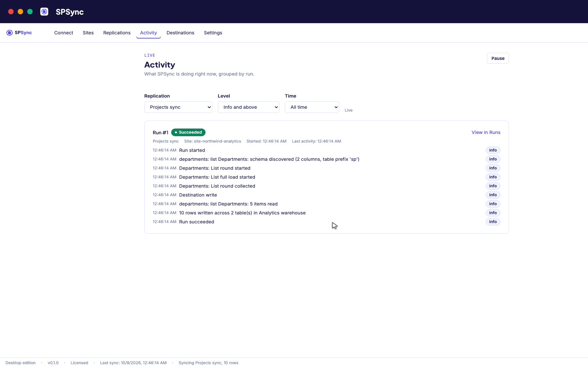Click the 'Started: 12:46:14 AM' run detail

coord(266,141)
